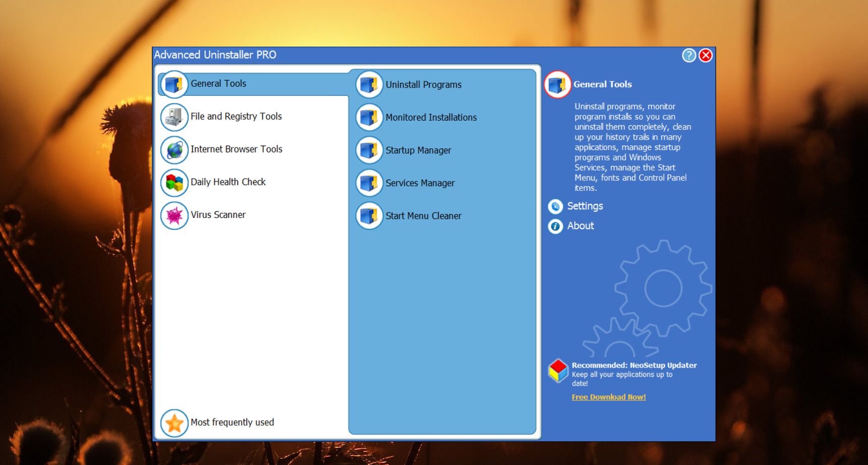This screenshot has width=868, height=465.
Task: Open the Settings link text
Action: pyautogui.click(x=585, y=206)
